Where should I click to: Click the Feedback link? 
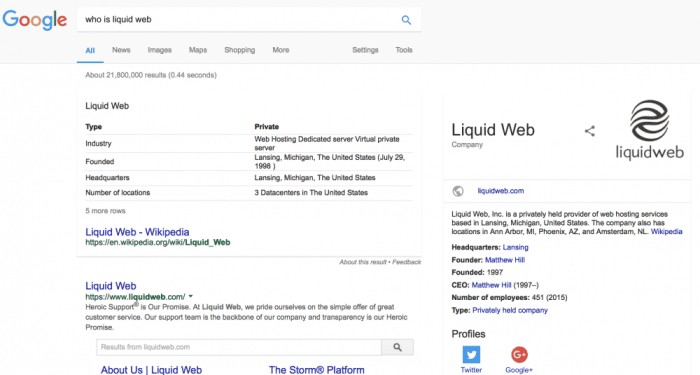pos(407,262)
